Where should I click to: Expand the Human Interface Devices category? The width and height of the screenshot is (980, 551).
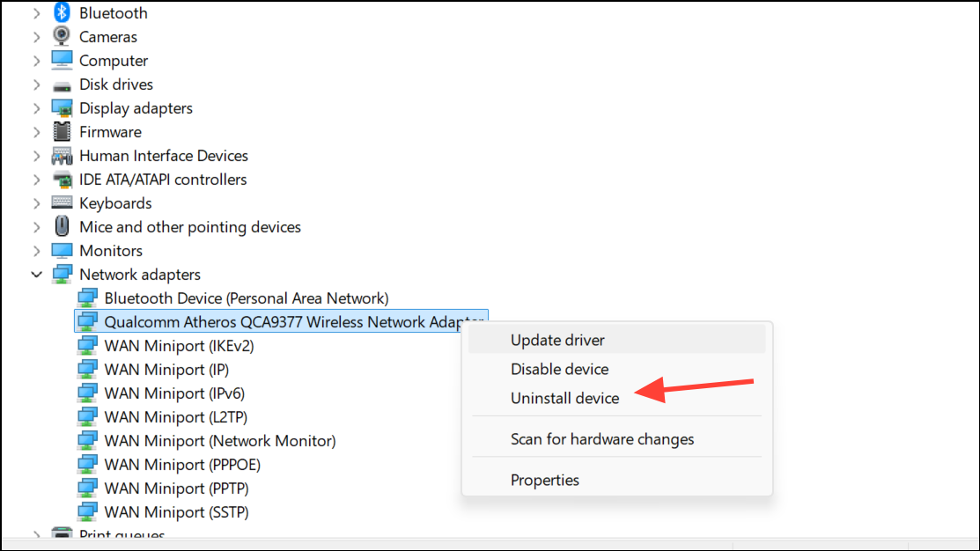pos(36,155)
